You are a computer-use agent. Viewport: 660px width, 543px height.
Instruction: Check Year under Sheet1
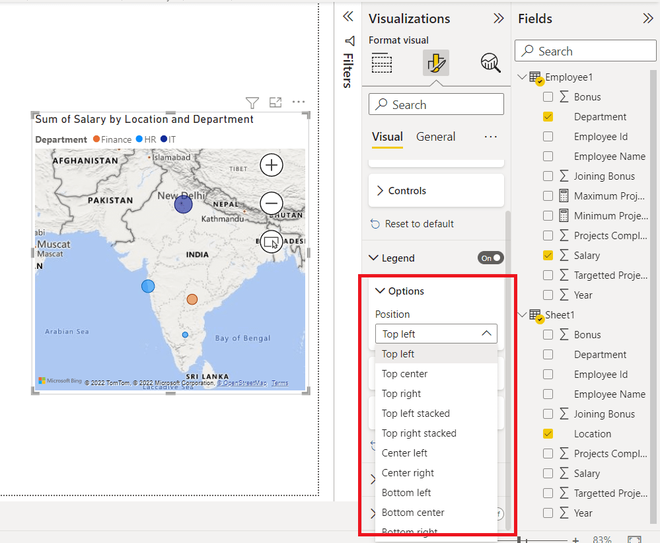click(548, 513)
